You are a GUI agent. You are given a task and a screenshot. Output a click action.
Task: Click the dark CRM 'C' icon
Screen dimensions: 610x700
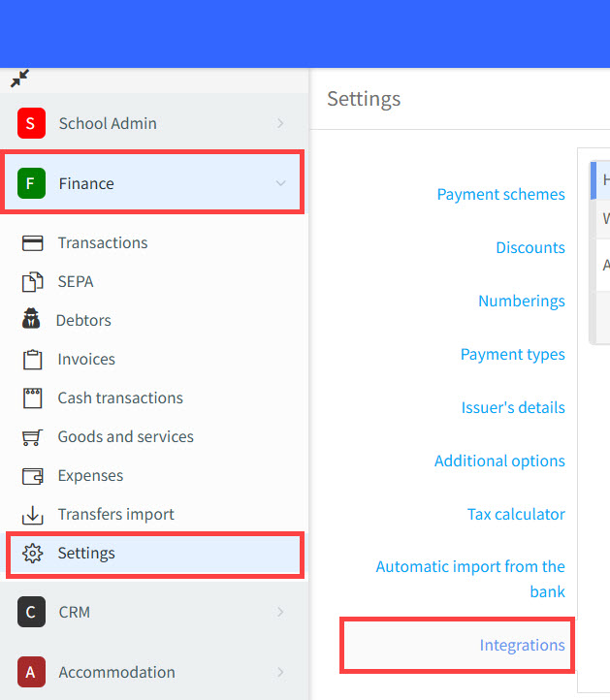pyautogui.click(x=31, y=612)
